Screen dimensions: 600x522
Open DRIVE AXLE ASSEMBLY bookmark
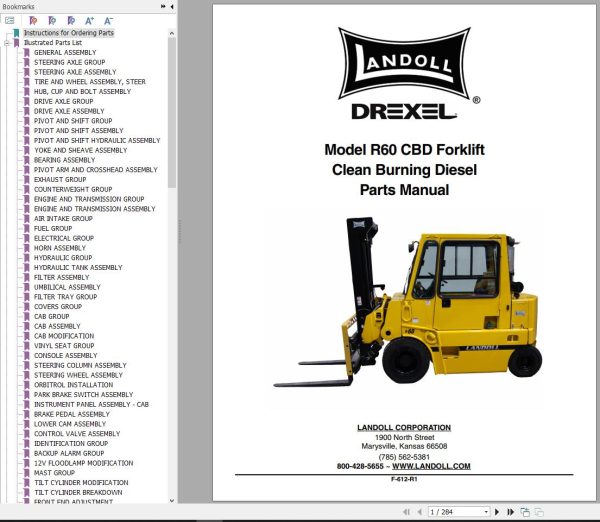[69, 111]
